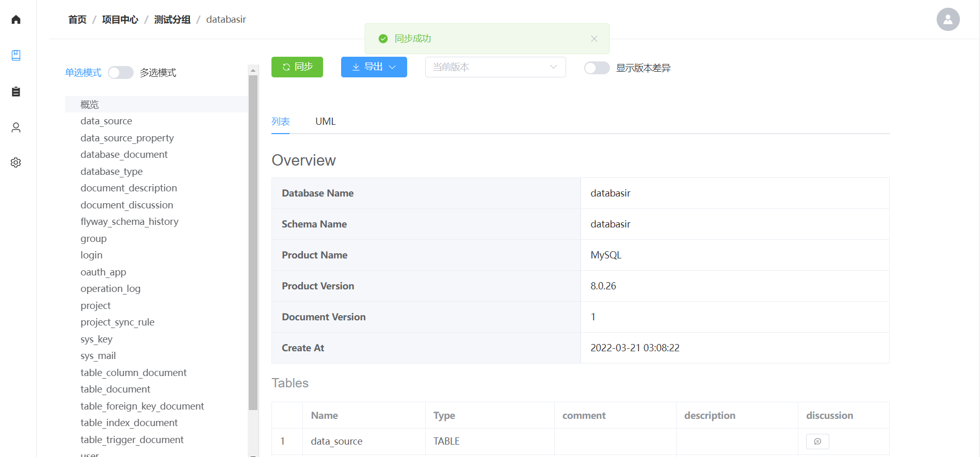Open the clipboard icon in sidebar
This screenshot has height=457, width=980.
[16, 92]
